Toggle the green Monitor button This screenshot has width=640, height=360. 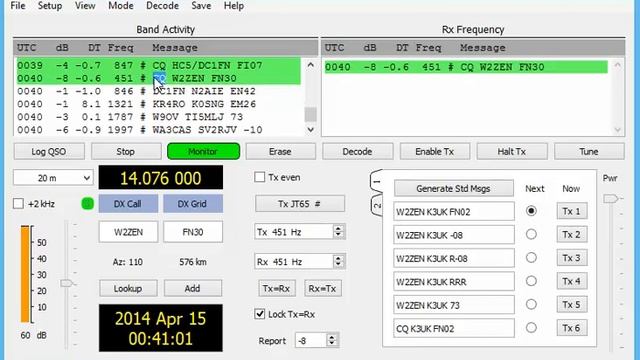[x=203, y=151]
